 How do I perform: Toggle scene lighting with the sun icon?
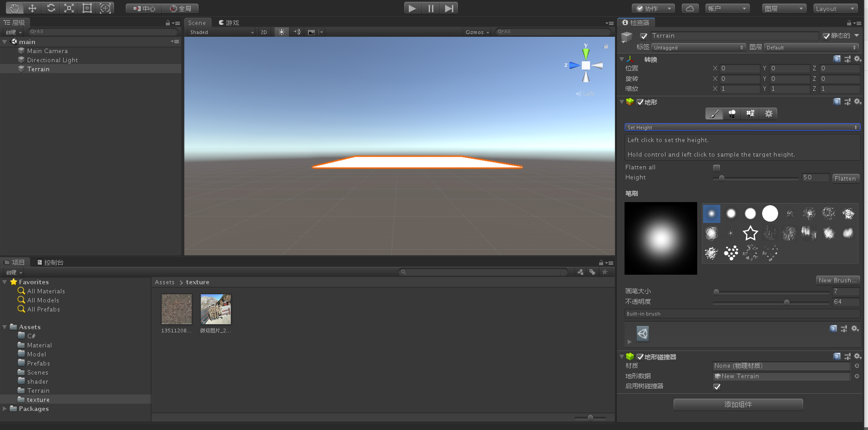281,32
